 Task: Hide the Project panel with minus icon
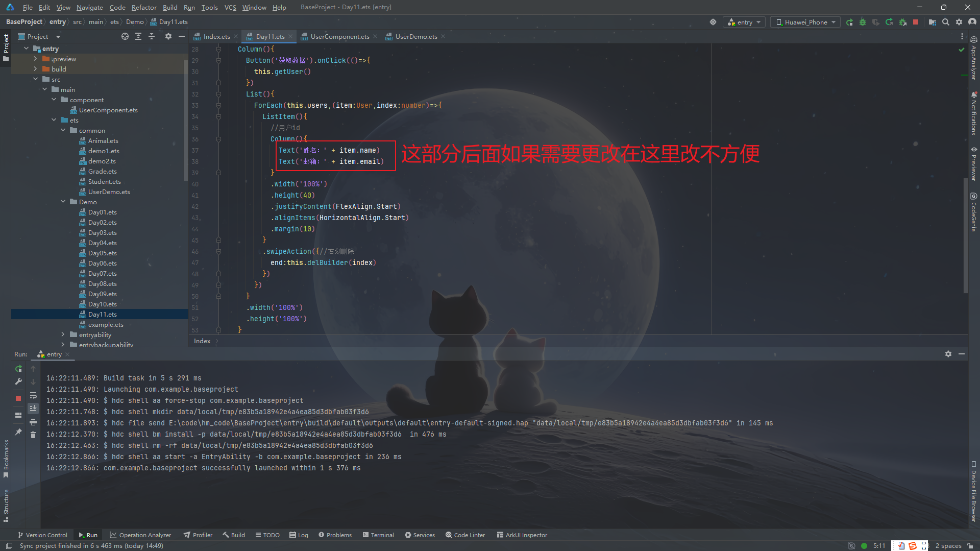tap(182, 36)
